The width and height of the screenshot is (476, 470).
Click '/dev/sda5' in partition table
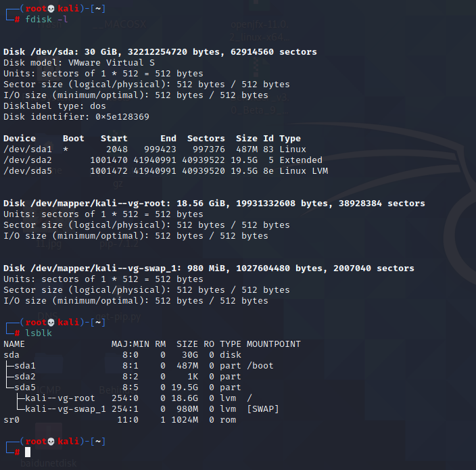(x=28, y=171)
